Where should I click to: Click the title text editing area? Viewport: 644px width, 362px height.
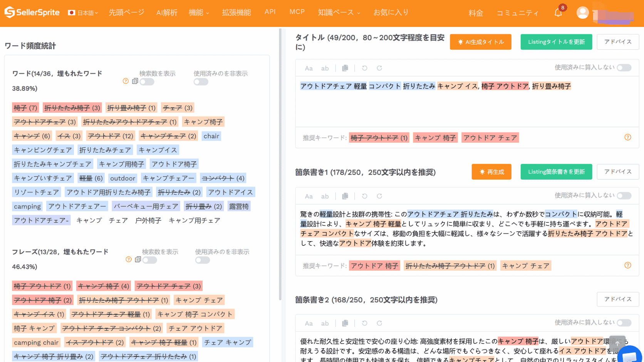coord(467,102)
